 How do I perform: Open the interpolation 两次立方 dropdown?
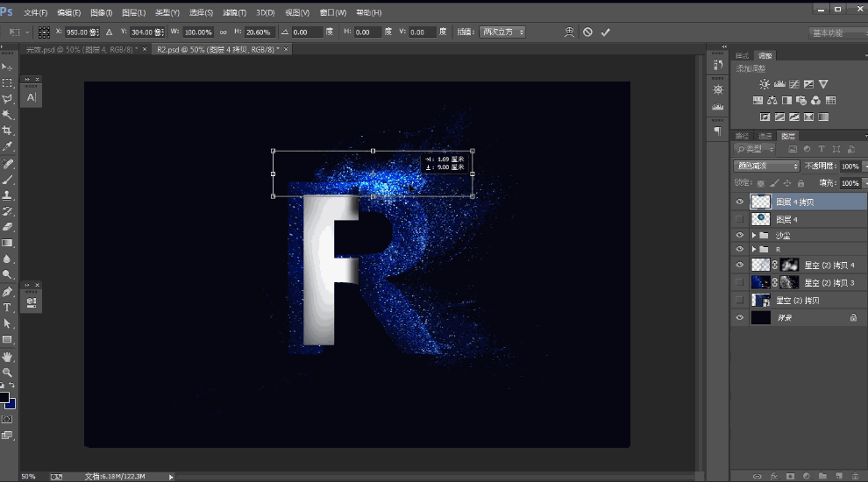coord(502,32)
